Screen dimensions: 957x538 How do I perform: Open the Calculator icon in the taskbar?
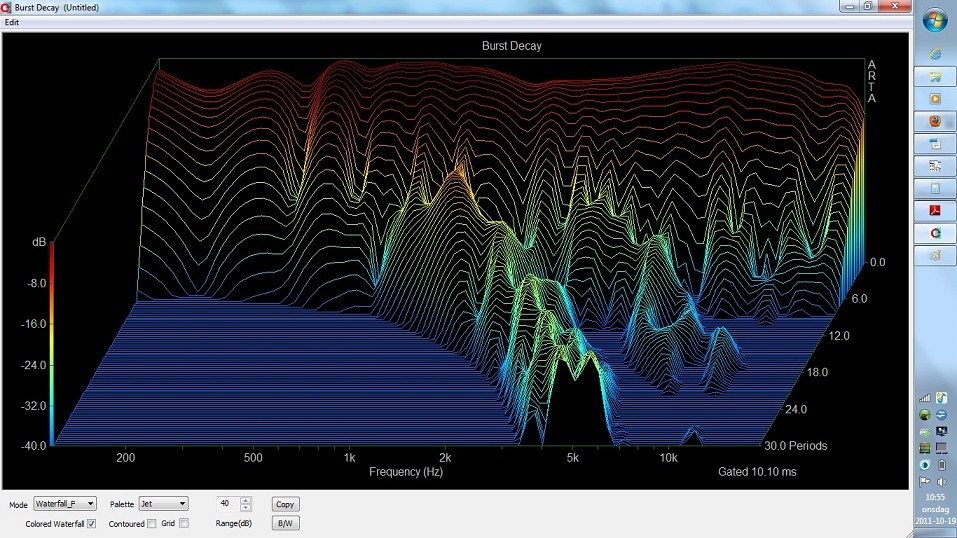935,189
